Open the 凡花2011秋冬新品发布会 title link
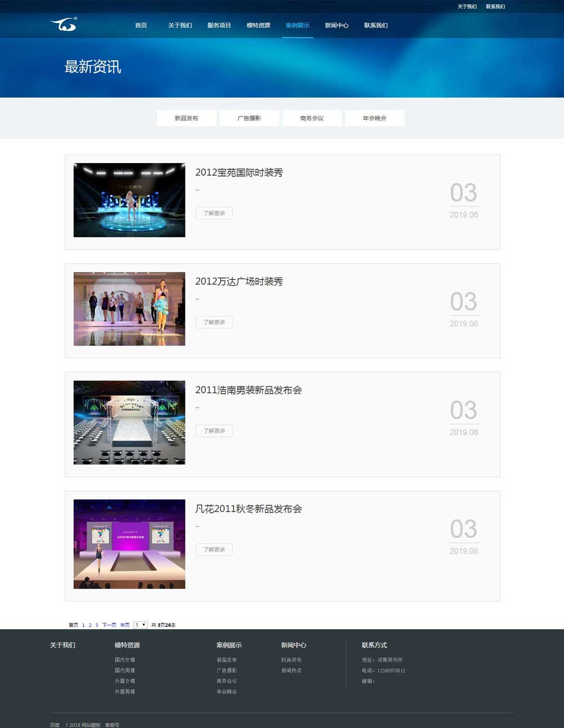This screenshot has width=564, height=728. click(x=248, y=509)
